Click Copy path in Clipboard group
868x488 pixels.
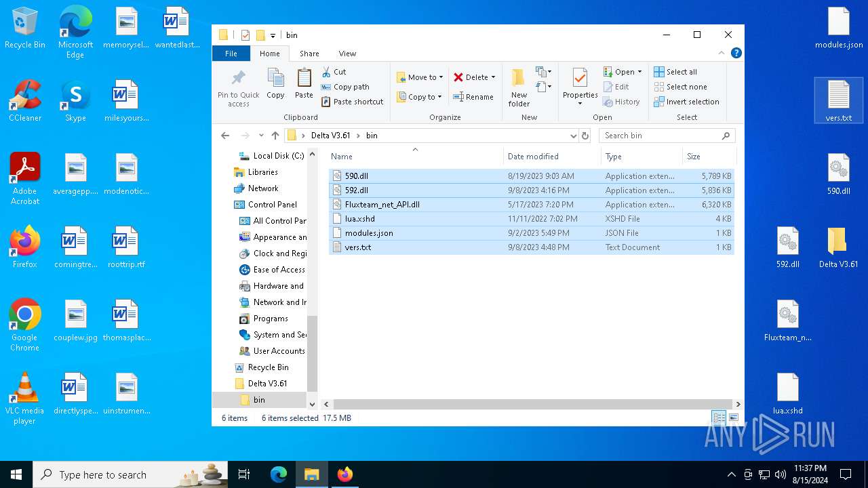pyautogui.click(x=345, y=87)
